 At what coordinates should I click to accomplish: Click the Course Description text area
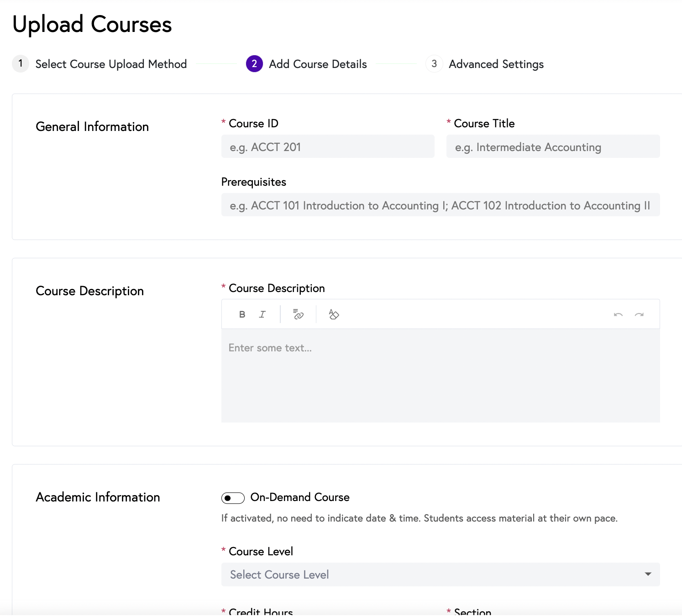coord(441,376)
